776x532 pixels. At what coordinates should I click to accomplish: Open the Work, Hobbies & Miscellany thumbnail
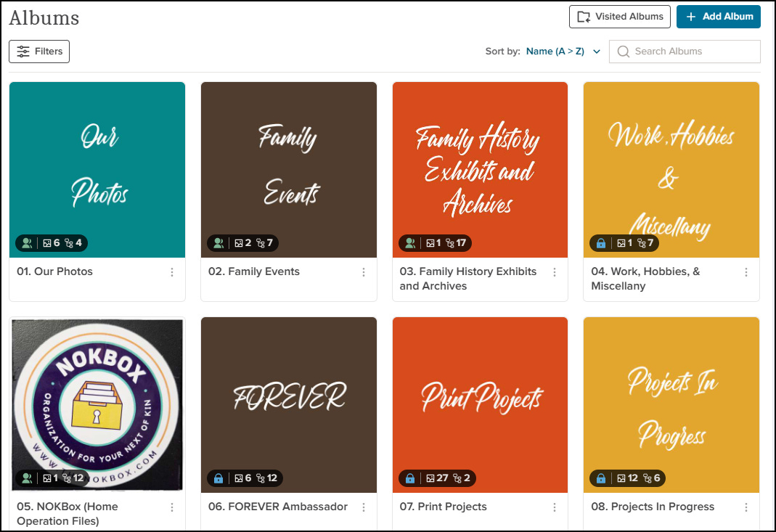(x=671, y=170)
